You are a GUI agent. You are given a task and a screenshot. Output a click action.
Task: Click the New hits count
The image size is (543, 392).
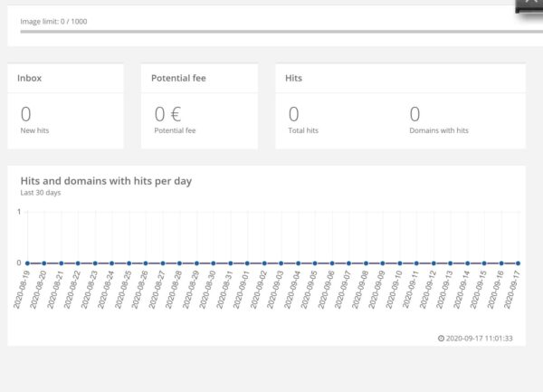pos(25,114)
